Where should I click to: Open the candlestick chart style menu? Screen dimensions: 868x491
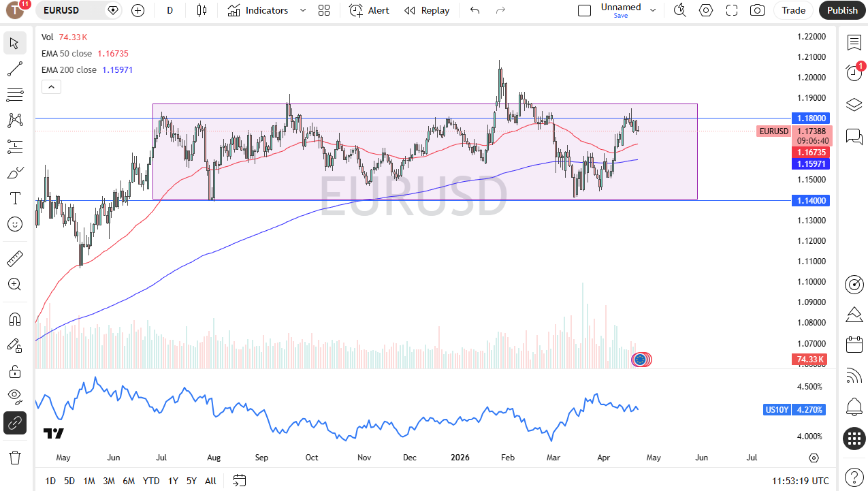pos(201,10)
